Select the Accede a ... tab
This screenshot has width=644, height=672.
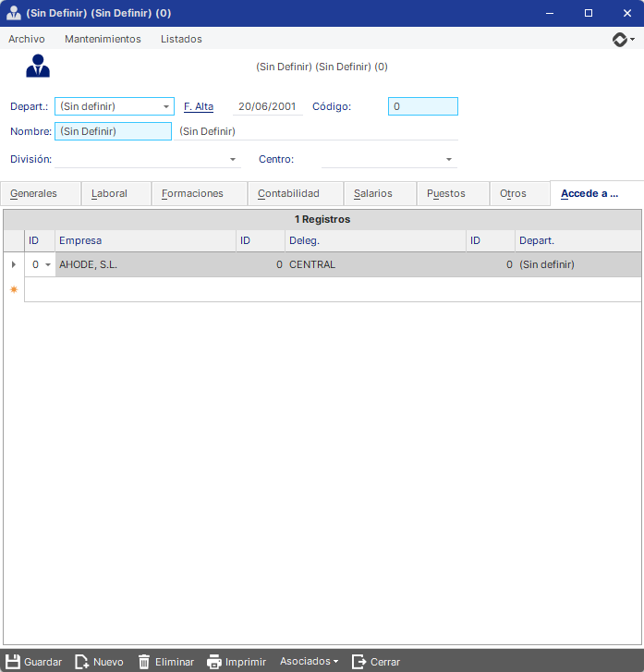tap(597, 193)
